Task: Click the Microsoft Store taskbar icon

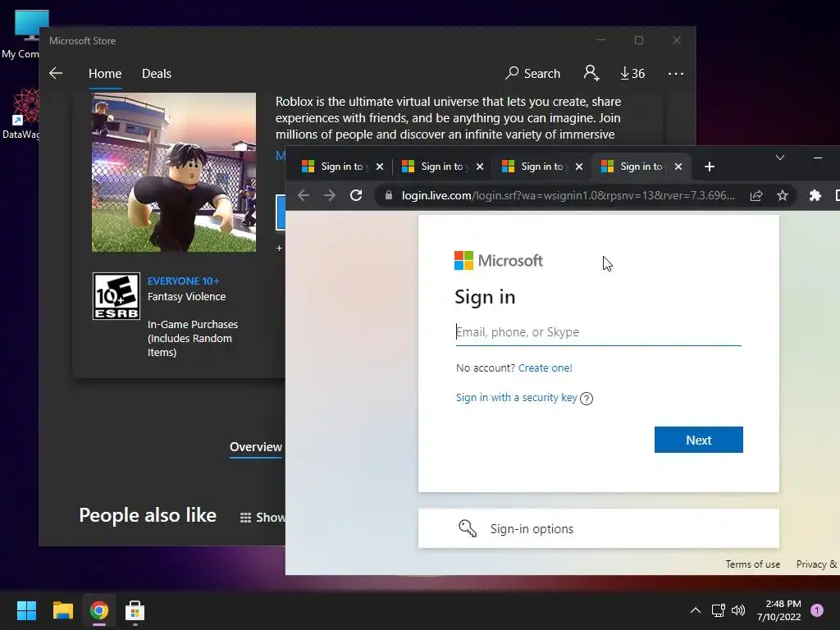Action: (x=135, y=610)
